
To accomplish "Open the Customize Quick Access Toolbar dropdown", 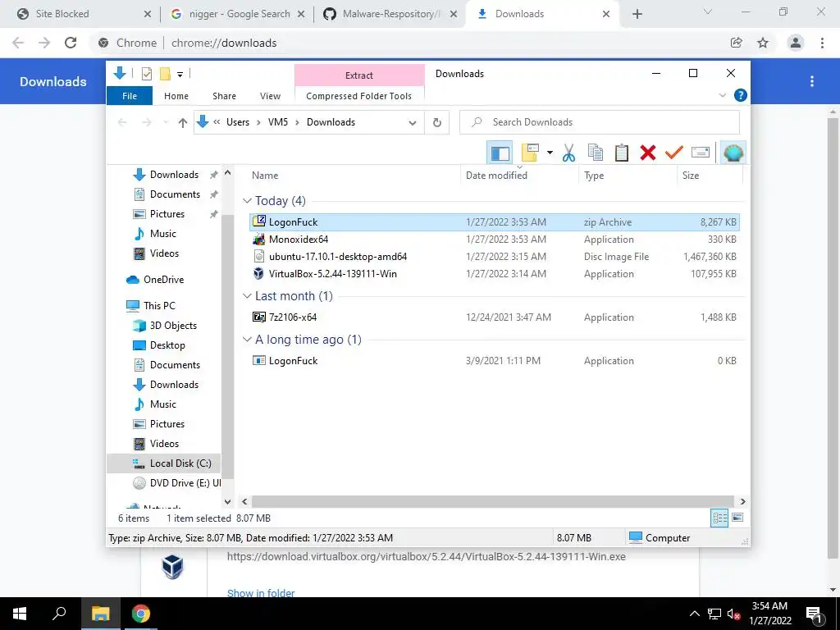I will pyautogui.click(x=180, y=75).
